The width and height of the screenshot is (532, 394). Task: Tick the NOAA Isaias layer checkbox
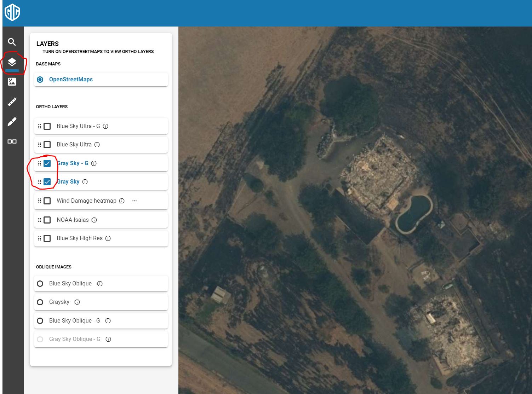point(47,220)
